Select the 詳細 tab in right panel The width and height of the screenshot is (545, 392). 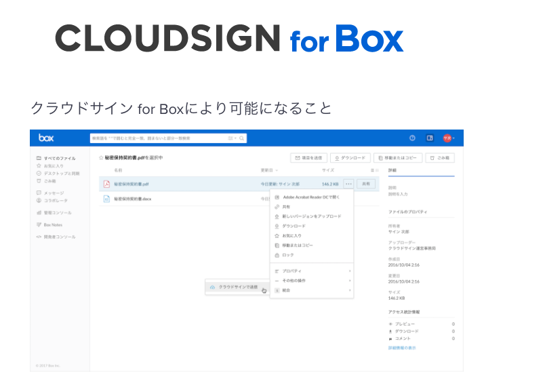[392, 170]
